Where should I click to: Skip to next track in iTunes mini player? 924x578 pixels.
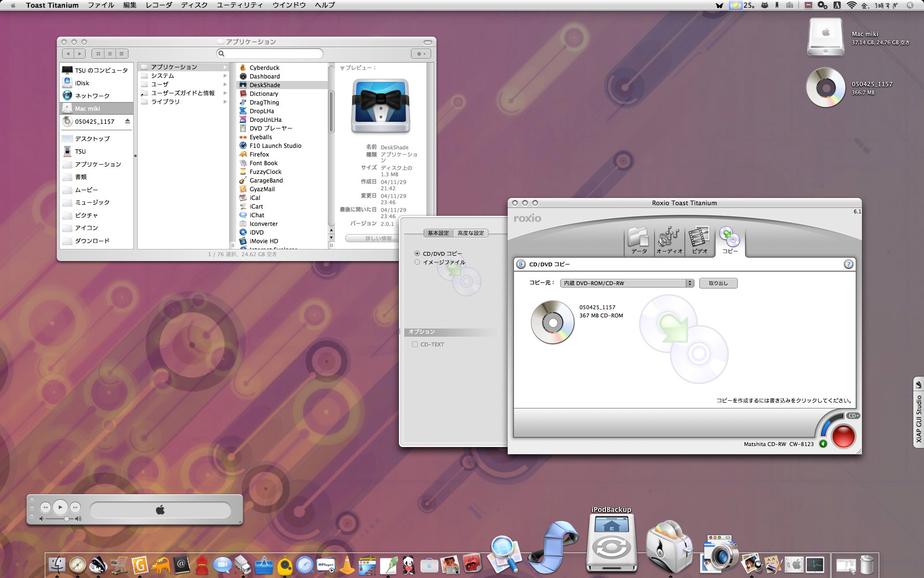tap(75, 507)
